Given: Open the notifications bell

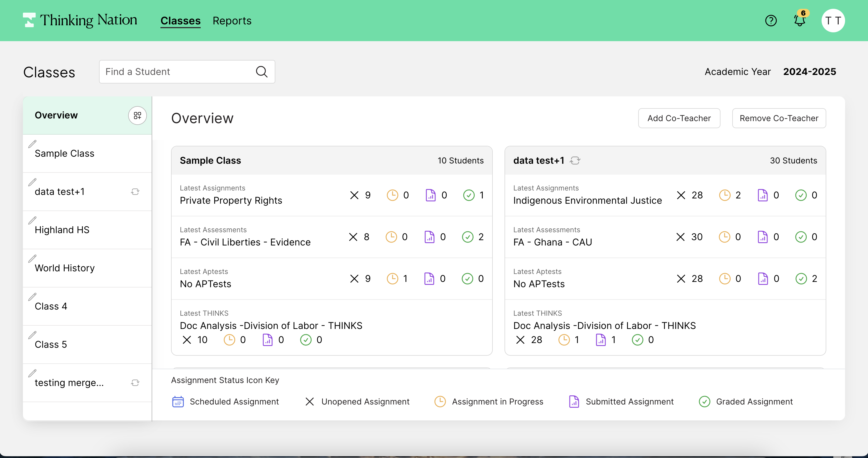Looking at the screenshot, I should 799,20.
